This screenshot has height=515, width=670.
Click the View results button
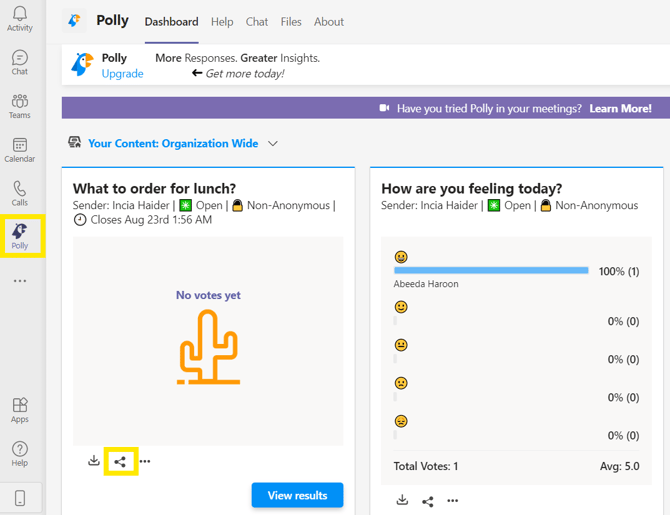click(297, 495)
